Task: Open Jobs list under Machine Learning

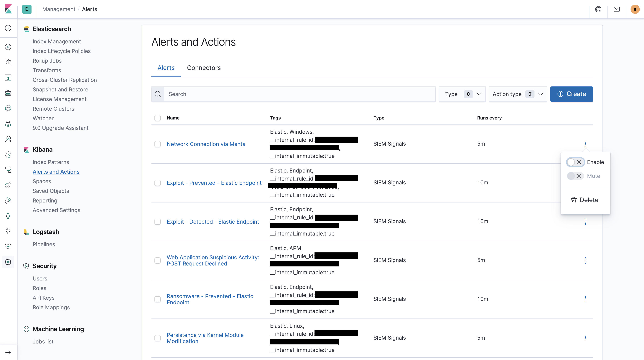Action: (x=43, y=342)
